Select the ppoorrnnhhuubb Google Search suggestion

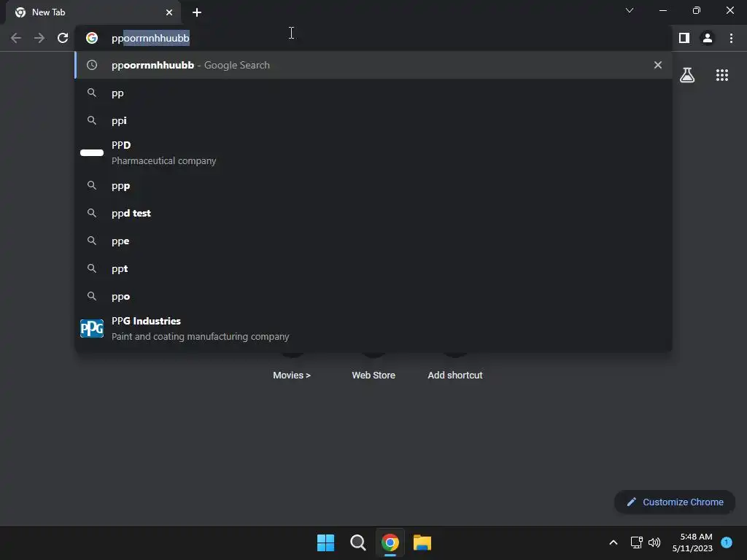click(373, 65)
